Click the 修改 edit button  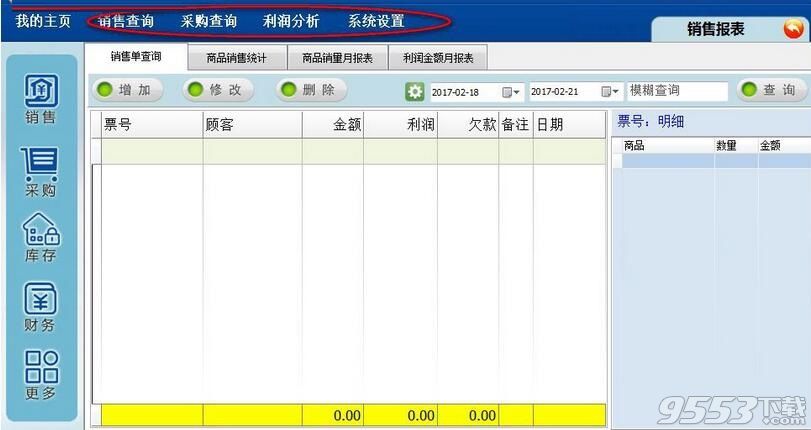(x=218, y=90)
